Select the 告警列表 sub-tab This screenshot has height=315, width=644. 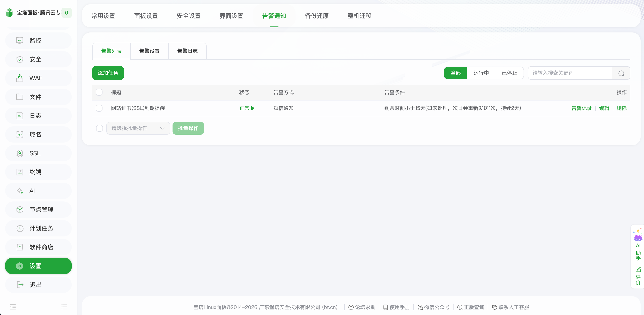click(x=111, y=51)
